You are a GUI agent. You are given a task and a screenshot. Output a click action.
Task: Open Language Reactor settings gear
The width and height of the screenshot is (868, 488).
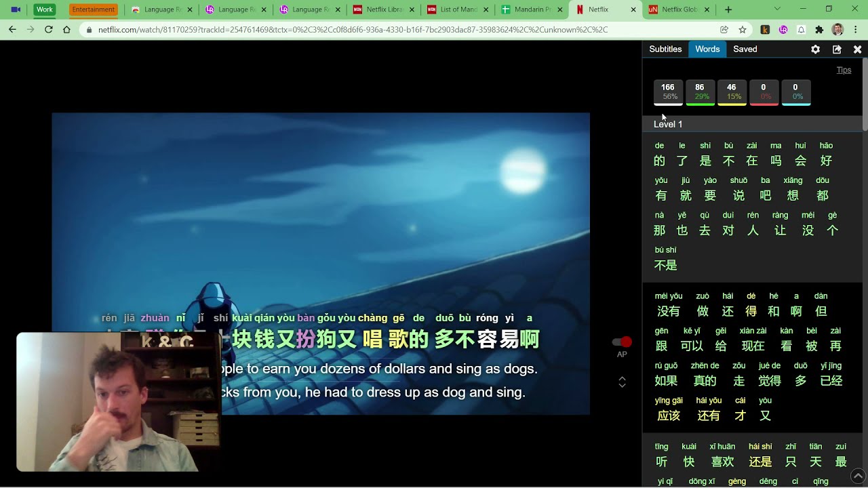pyautogui.click(x=815, y=49)
